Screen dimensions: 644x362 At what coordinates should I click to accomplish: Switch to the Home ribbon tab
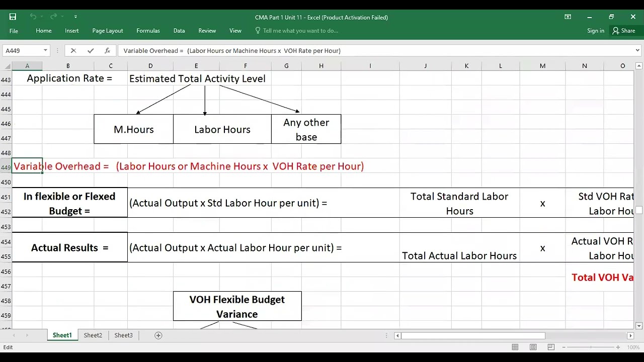point(44,31)
